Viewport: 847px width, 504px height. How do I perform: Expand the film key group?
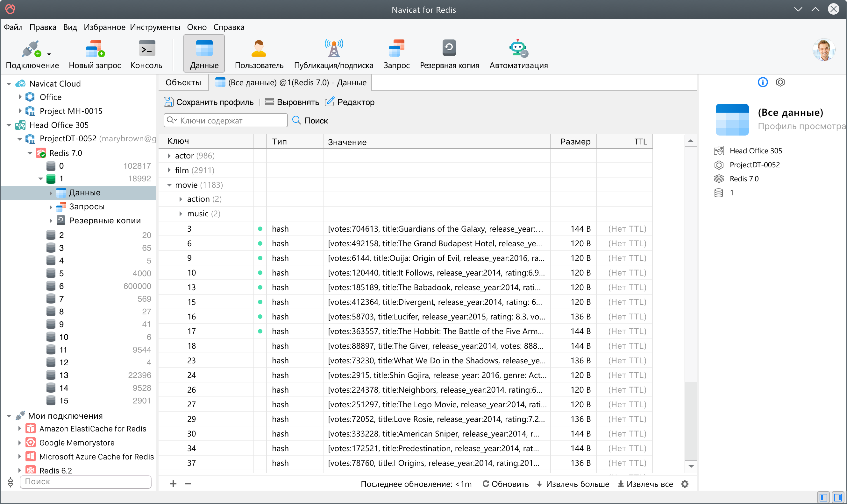click(x=169, y=170)
